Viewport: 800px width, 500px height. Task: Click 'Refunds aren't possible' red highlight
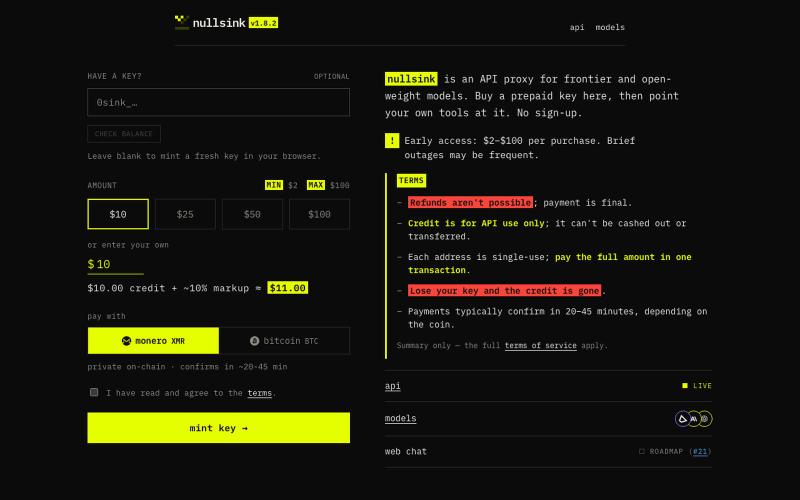[x=470, y=203]
